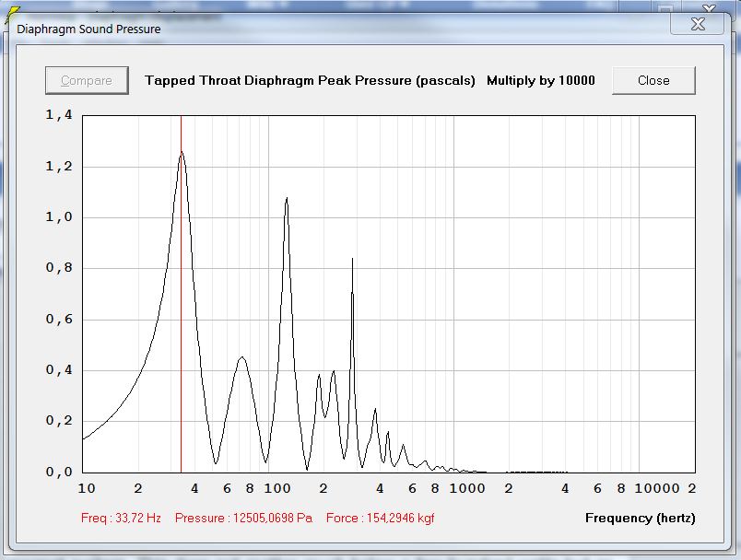Click the 1,2 y-axis value

pos(59,166)
